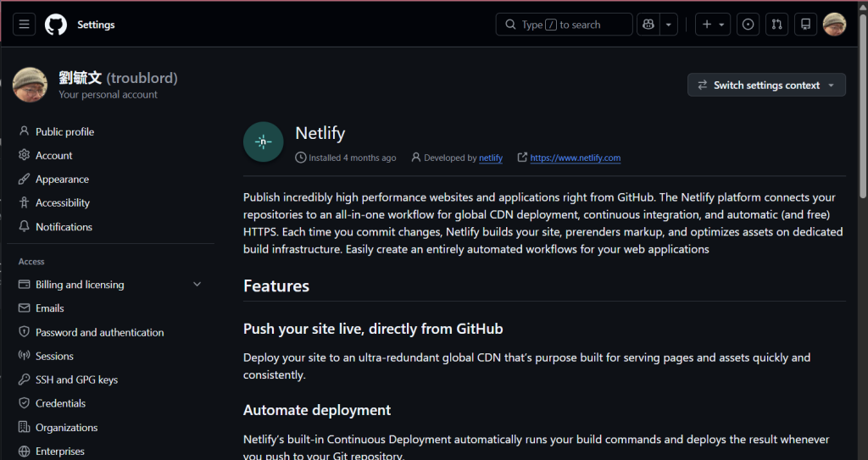This screenshot has height=460, width=868.
Task: Click the Organizations building icon
Action: tap(24, 427)
